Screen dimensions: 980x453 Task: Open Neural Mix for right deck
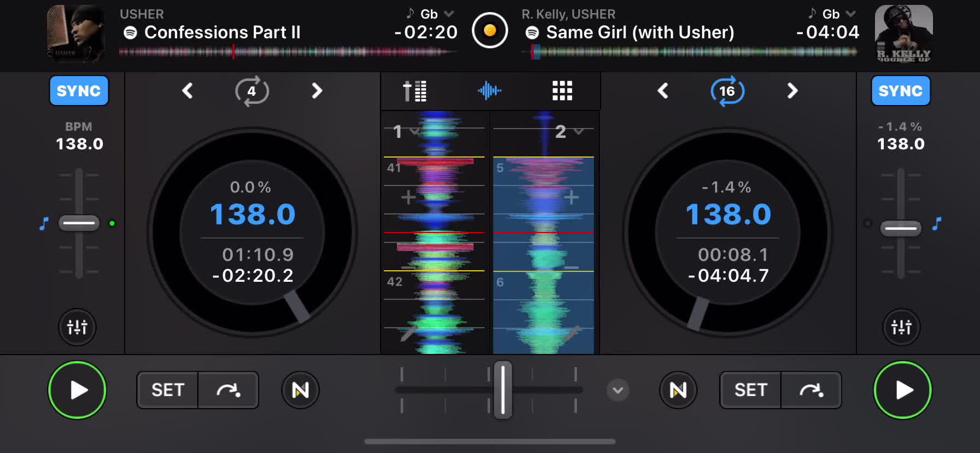click(x=678, y=390)
